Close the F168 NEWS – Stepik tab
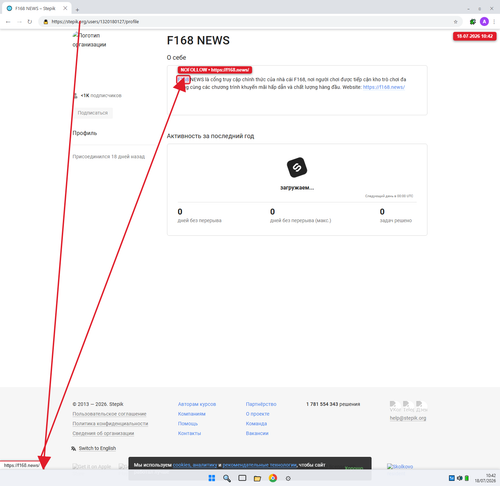 pyautogui.click(x=65, y=8)
